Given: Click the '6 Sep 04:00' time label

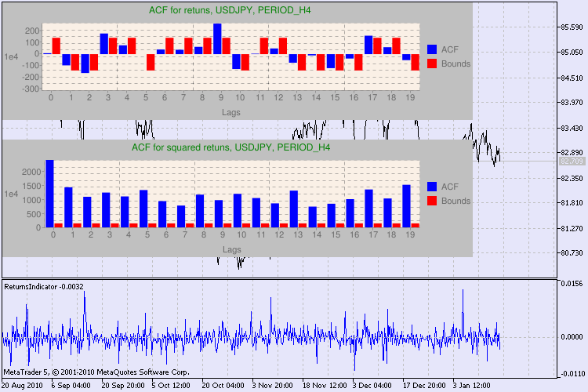Looking at the screenshot, I should tap(71, 386).
